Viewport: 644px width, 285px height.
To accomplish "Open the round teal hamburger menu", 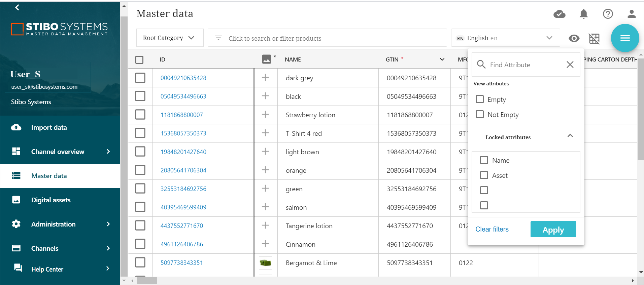I will point(625,38).
